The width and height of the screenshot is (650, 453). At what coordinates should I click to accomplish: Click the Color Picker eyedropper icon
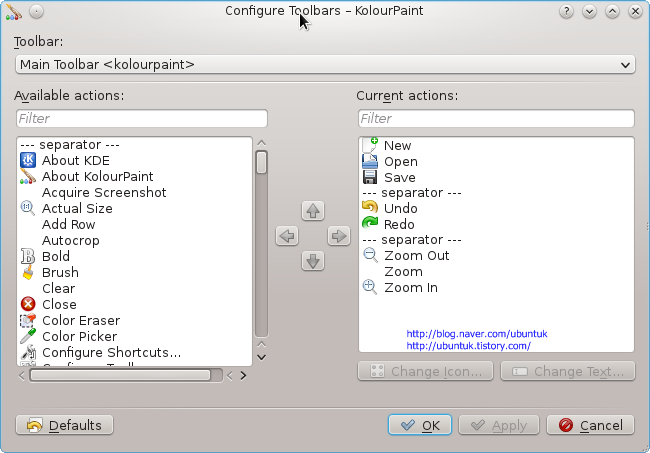click(28, 336)
